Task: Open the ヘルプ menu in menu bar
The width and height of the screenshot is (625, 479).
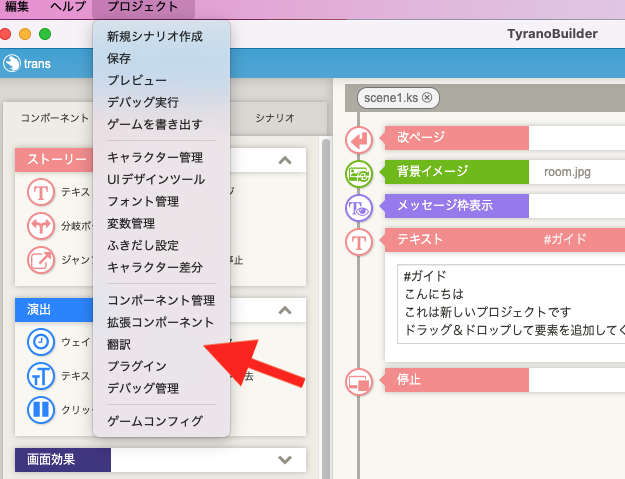Action: tap(68, 7)
